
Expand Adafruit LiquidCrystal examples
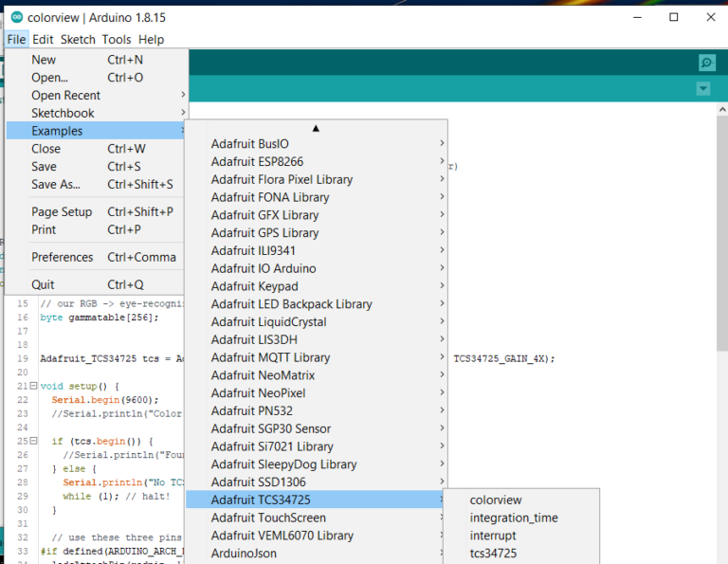[317, 321]
